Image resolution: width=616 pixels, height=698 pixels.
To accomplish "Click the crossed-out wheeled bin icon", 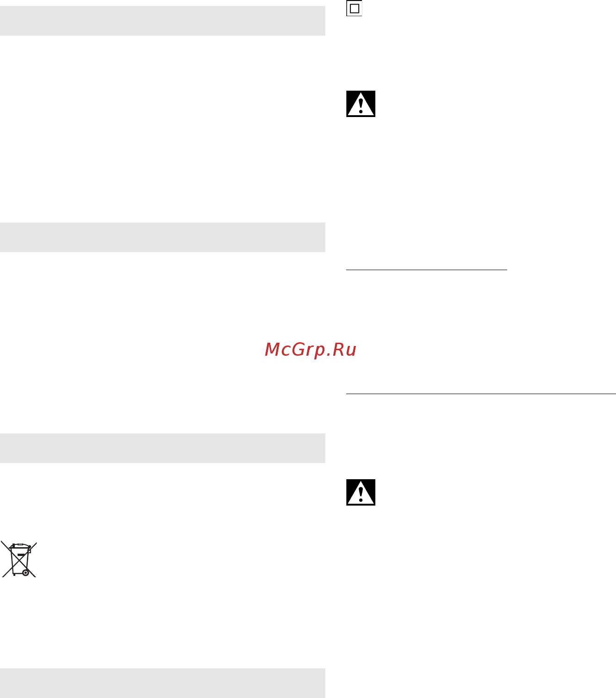I will (x=19, y=559).
